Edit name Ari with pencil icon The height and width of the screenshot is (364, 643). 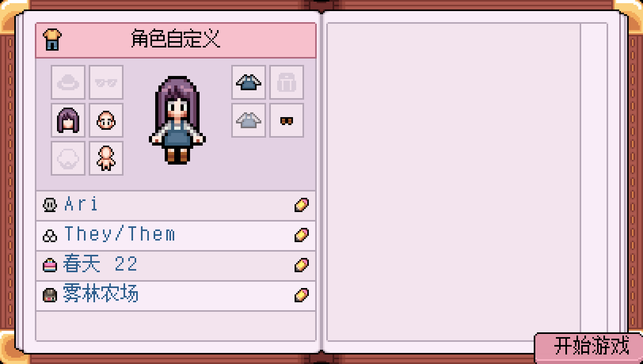[x=301, y=205]
